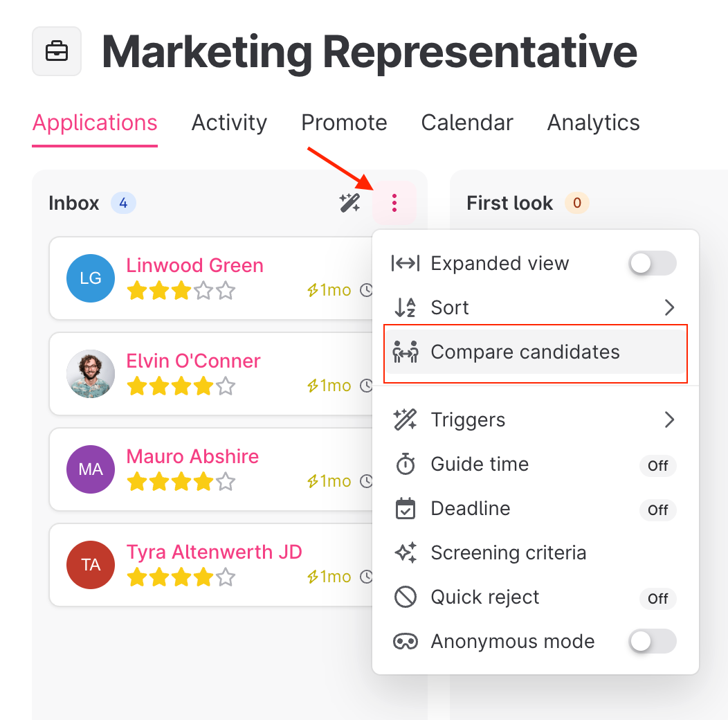Click the Guide time stopwatch icon
Screen dimensions: 728x720
point(406,465)
